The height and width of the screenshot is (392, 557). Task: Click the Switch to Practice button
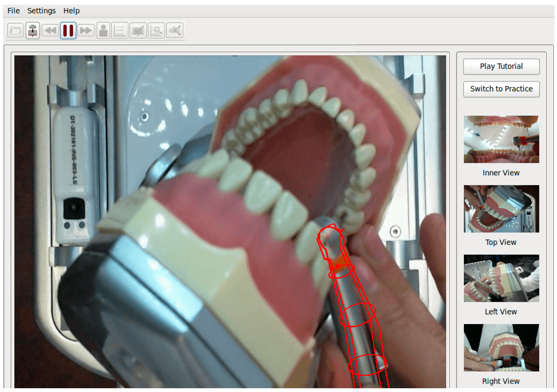[501, 89]
